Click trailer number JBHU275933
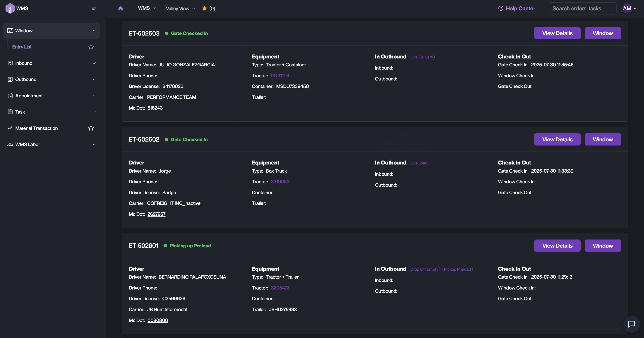The width and height of the screenshot is (644, 338). (x=283, y=309)
